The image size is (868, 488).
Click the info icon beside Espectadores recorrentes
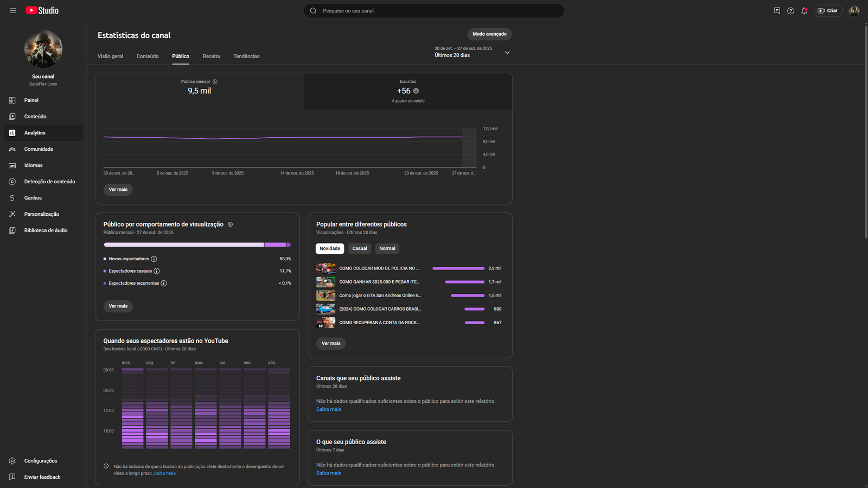164,284
